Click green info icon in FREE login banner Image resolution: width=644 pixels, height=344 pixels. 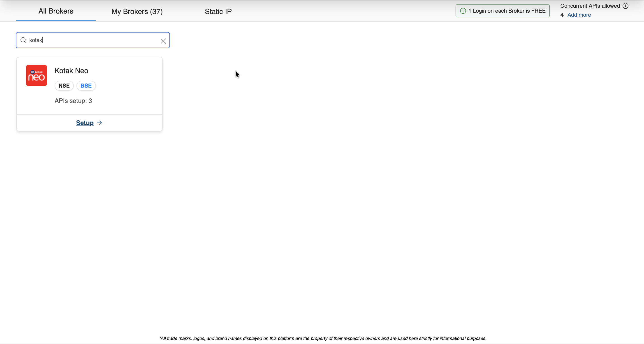click(x=463, y=11)
